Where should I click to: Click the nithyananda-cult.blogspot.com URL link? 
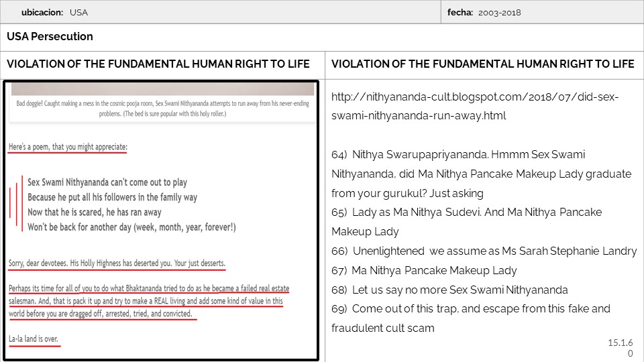(x=474, y=106)
